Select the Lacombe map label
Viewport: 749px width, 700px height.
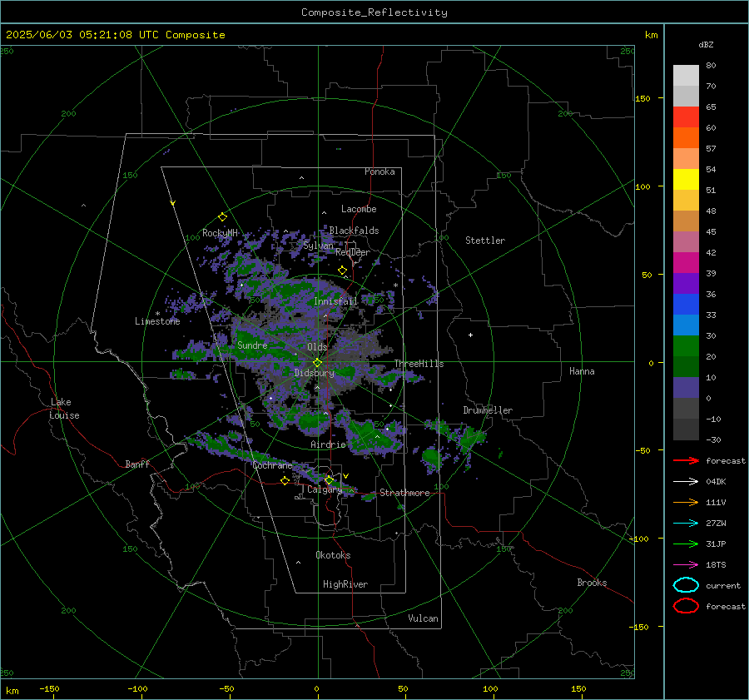pos(359,209)
